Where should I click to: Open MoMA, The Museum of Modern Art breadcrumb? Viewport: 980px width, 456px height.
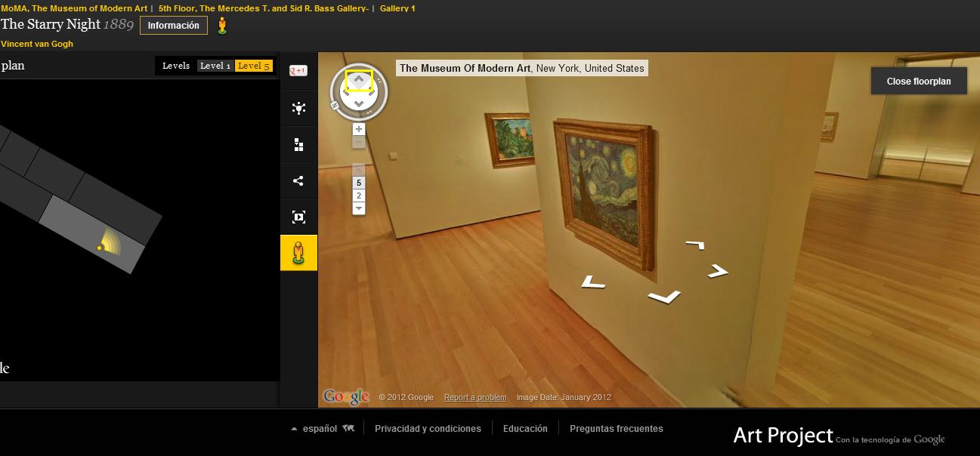point(74,8)
